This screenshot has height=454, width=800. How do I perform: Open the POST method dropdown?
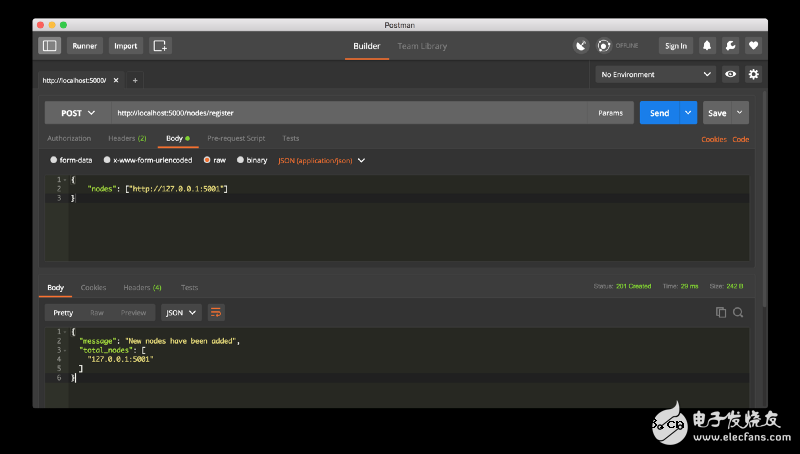click(x=77, y=113)
